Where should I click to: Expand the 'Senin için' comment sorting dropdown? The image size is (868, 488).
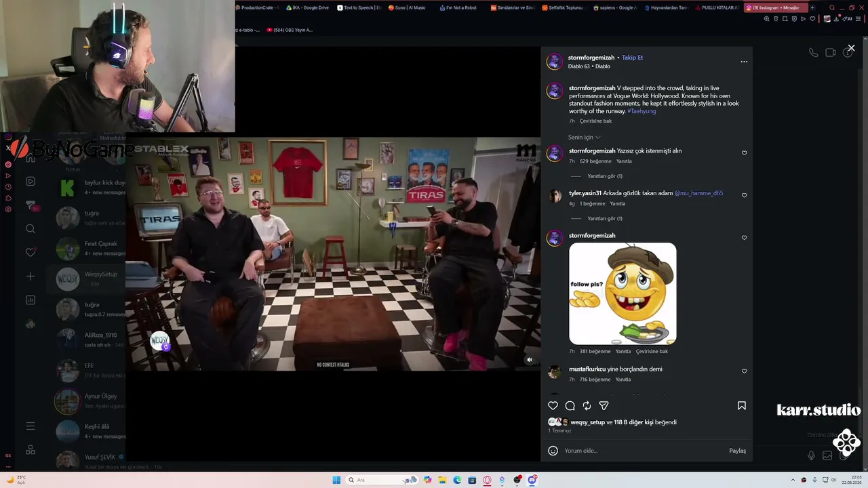click(x=584, y=137)
